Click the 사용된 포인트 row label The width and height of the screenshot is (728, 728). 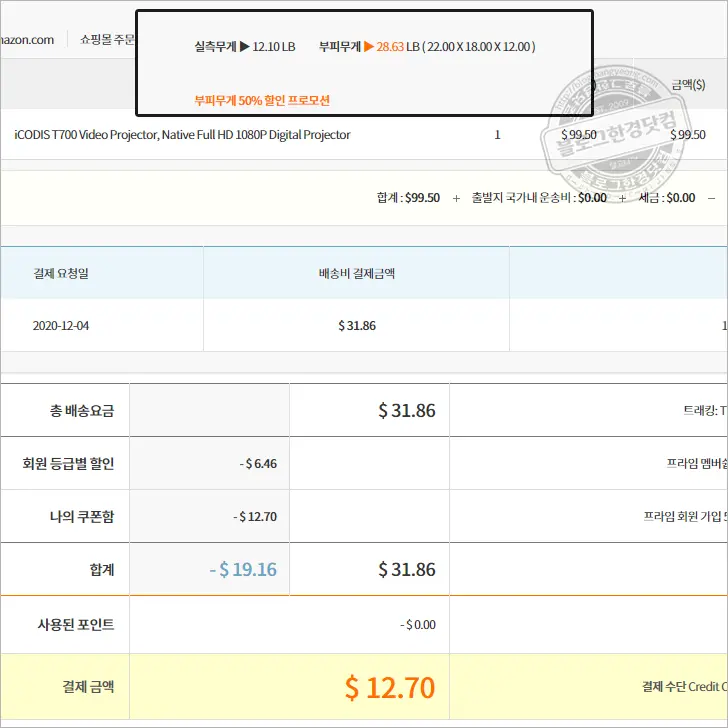pos(76,624)
